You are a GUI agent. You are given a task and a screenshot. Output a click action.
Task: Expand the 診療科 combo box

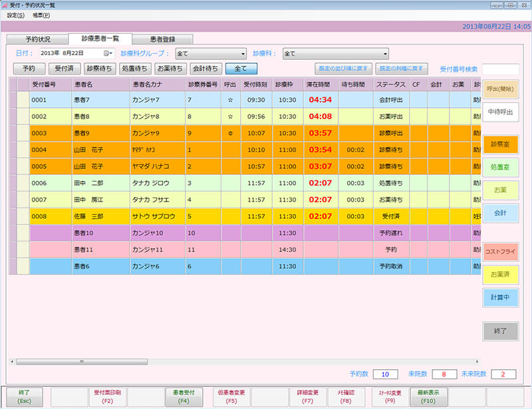click(x=336, y=54)
